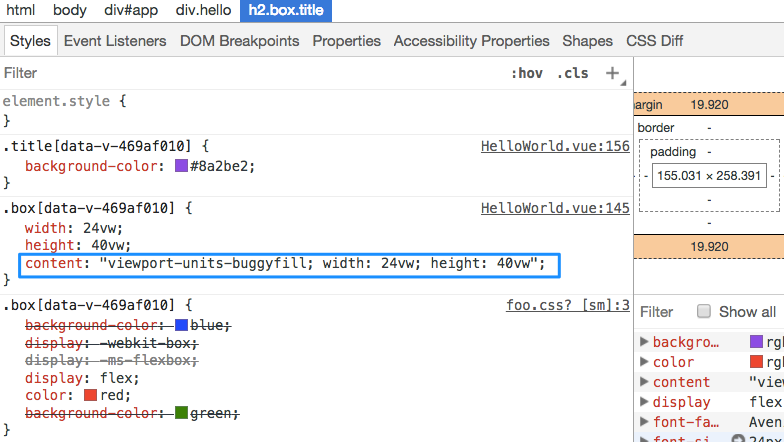Click the 155.031 × 258.391 content box
The height and width of the screenshot is (442, 784).
pyautogui.click(x=709, y=176)
